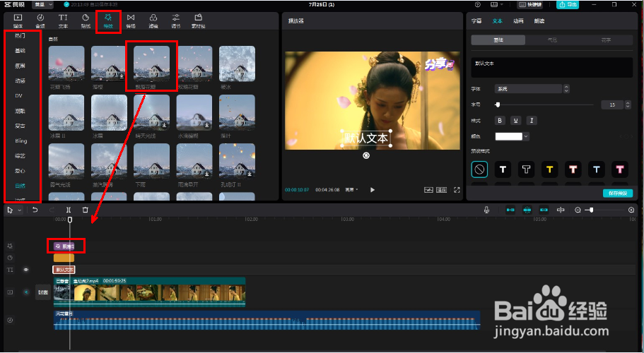Viewport: 644px width, 353px height.
Task: Click the italic I style button
Action: (x=532, y=121)
